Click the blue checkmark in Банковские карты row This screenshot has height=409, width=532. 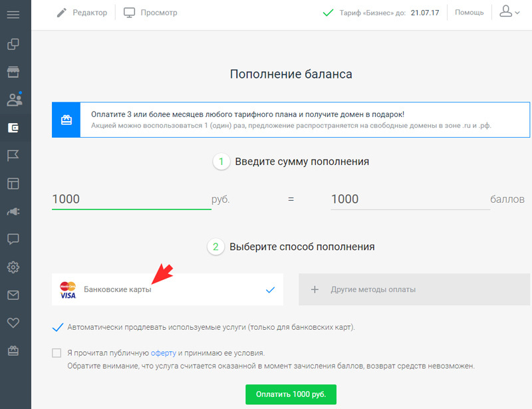tap(271, 290)
